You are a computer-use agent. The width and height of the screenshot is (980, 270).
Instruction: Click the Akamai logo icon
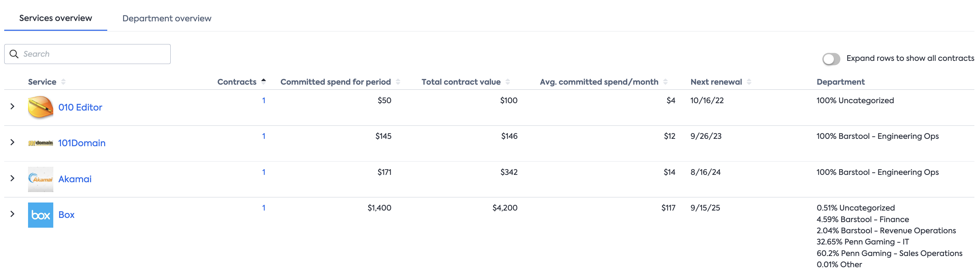[x=40, y=179]
